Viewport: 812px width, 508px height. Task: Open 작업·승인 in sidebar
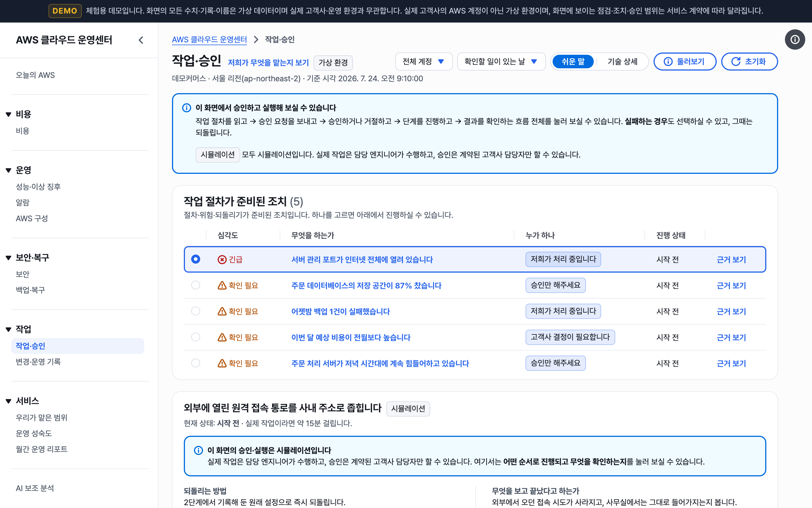point(78,346)
